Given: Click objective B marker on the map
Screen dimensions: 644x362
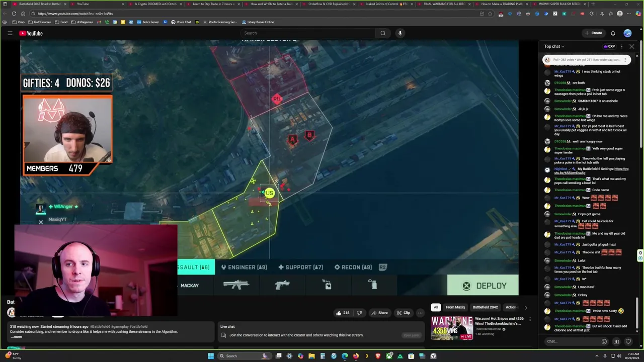Looking at the screenshot, I should point(309,135).
